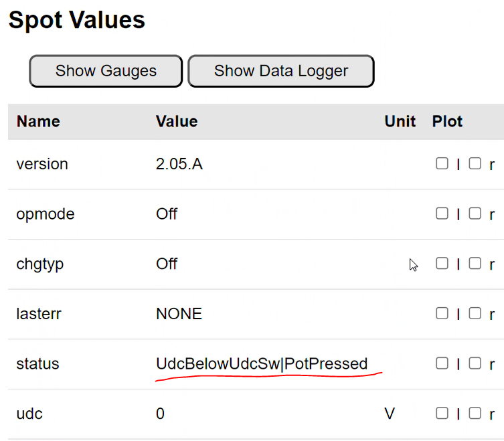Click the 2.05.A version value
This screenshot has height=441, width=504.
[x=179, y=164]
